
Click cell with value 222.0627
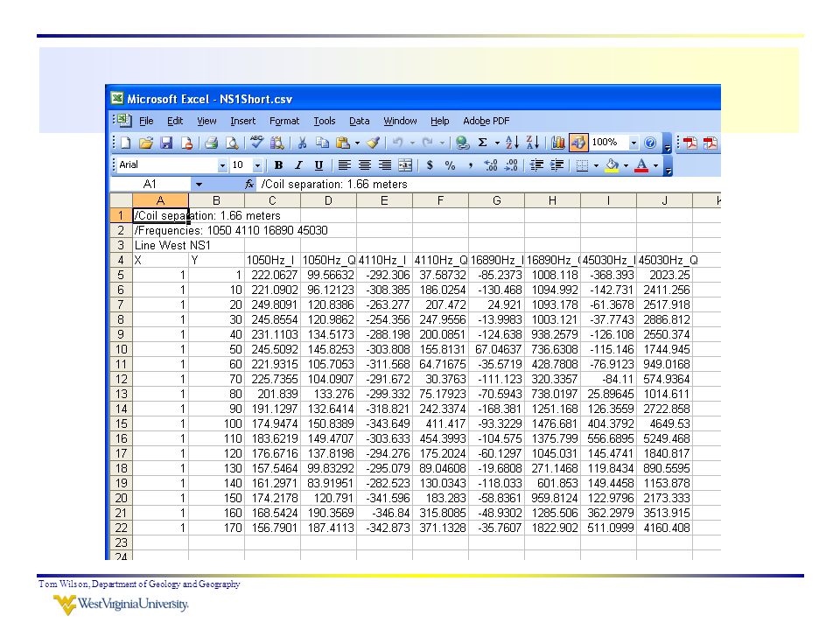coord(272,276)
